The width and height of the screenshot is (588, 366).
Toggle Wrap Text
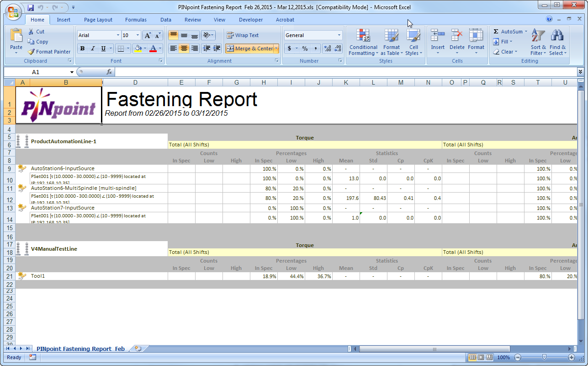coord(243,35)
